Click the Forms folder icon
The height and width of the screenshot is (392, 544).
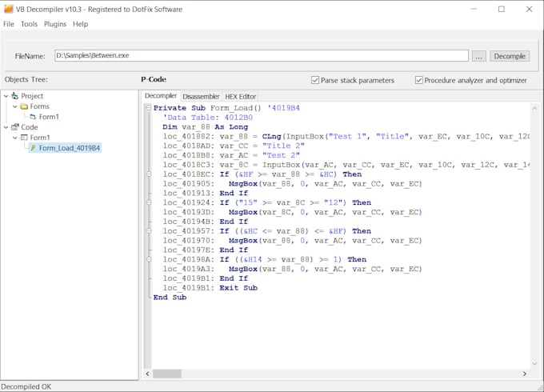click(x=24, y=106)
